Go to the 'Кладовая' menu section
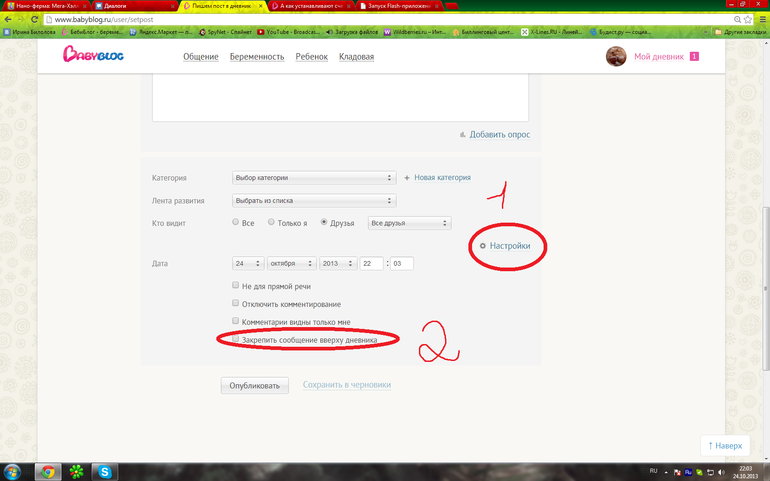 [x=355, y=57]
